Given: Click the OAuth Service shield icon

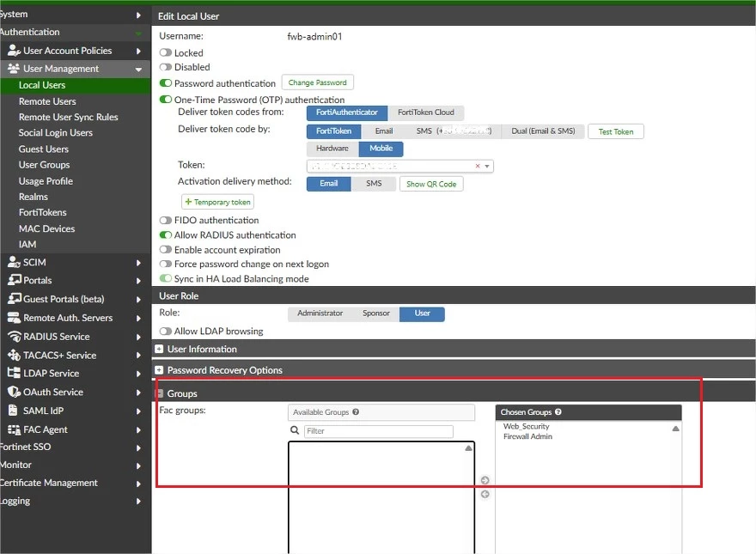Looking at the screenshot, I should tap(14, 392).
